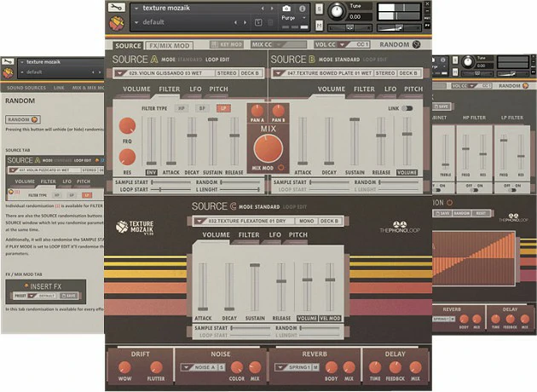This screenshot has width=537, height=392.
Task: Expand the texture mozaik instrument name dropdown
Action: coord(136,9)
